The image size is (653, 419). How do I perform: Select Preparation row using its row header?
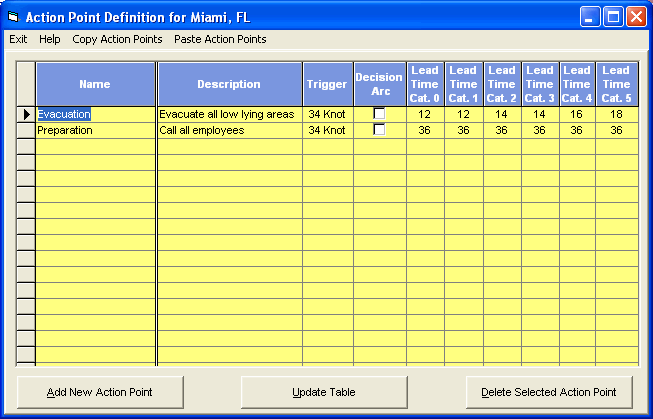coord(26,130)
